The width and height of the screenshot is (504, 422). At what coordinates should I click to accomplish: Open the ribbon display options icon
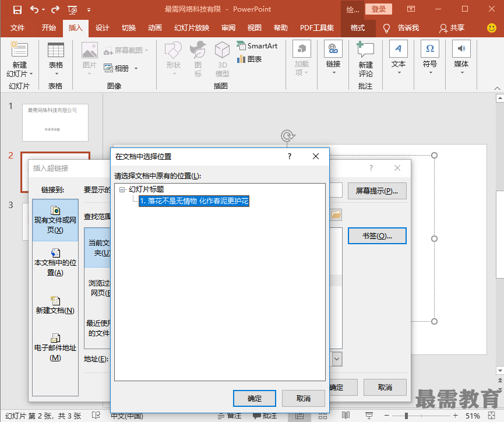[411, 9]
